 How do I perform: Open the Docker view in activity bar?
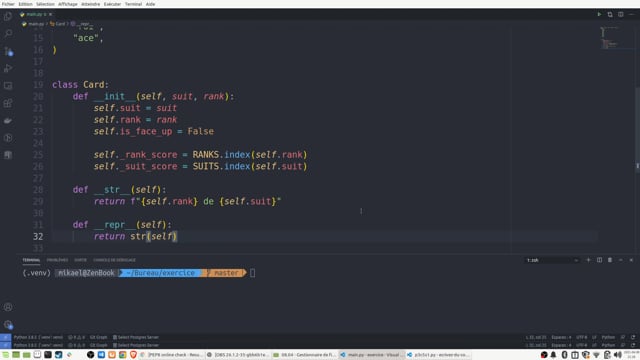click(x=8, y=120)
